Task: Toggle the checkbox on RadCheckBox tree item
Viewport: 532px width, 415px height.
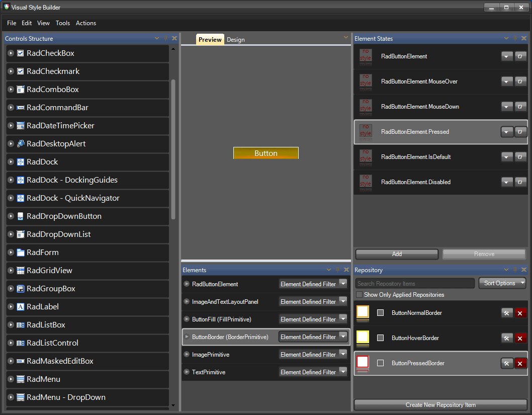Action: click(21, 53)
